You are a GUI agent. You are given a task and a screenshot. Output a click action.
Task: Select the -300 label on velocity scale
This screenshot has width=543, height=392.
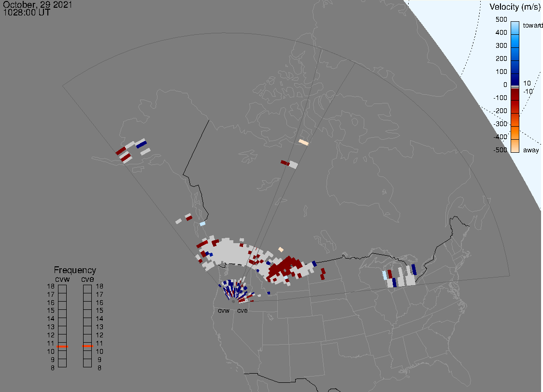click(500, 124)
